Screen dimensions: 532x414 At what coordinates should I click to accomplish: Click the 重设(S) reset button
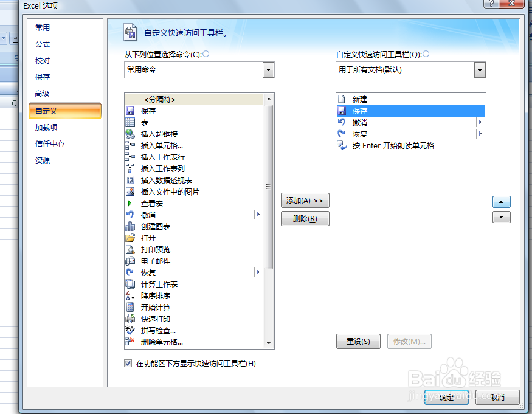358,342
